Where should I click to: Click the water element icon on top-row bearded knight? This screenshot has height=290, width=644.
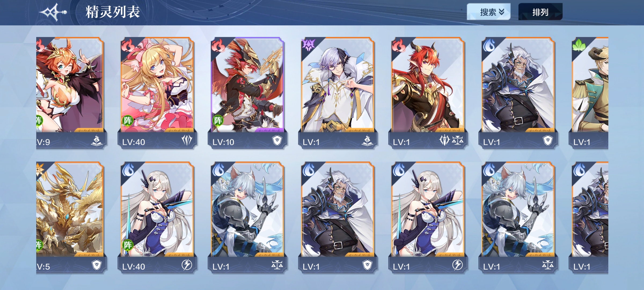pos(489,45)
